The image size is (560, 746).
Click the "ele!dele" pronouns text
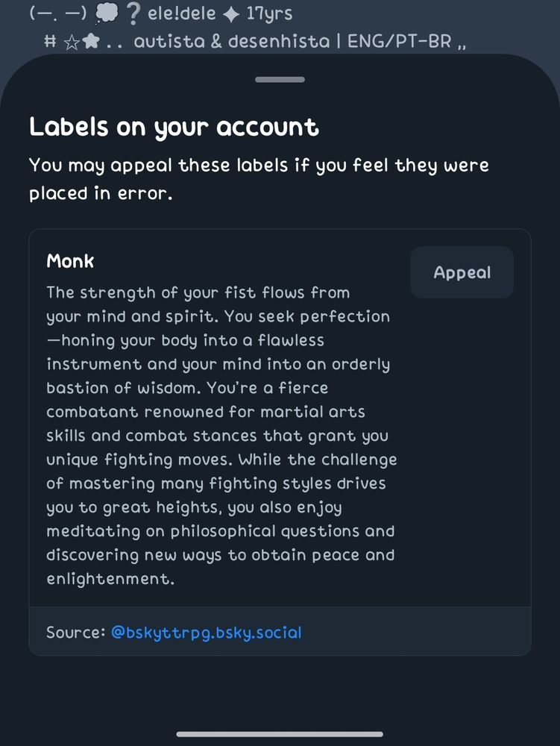tap(181, 13)
